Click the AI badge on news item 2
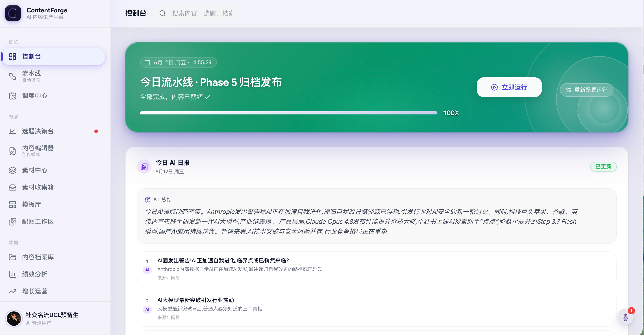The width and height of the screenshot is (644, 335). coord(147,309)
